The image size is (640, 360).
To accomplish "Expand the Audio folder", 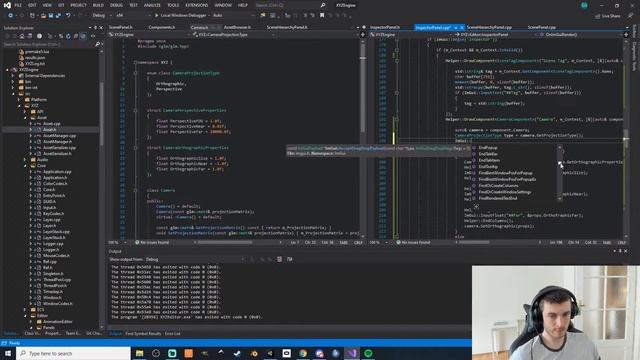I will pos(25,160).
